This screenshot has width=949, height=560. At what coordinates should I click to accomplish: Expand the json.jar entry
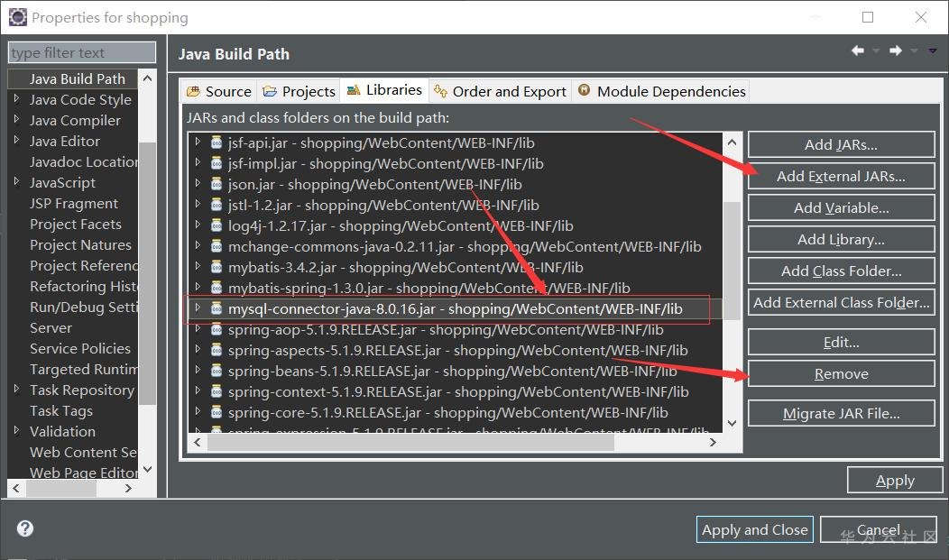(198, 184)
